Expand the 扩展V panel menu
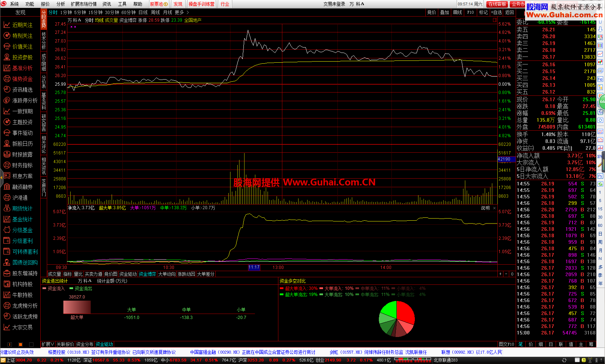 pos(48,344)
